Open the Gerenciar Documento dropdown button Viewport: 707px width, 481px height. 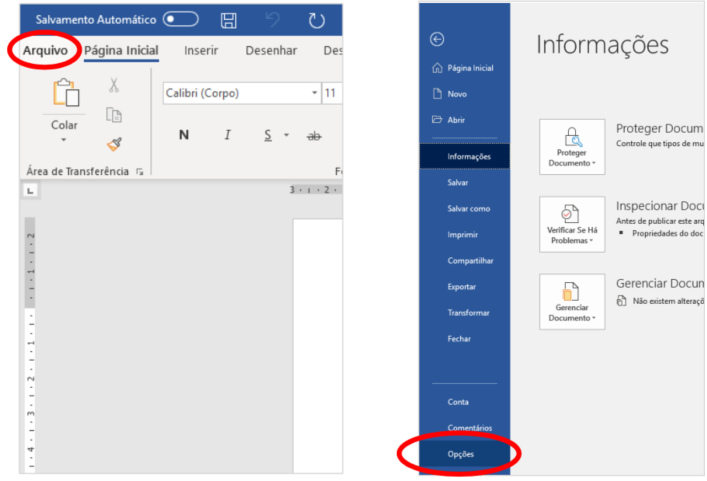pos(572,302)
